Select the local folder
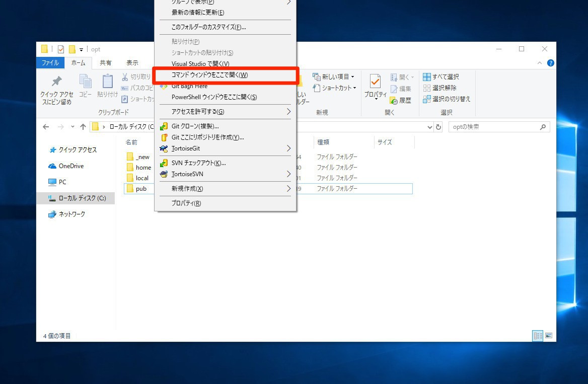 [138, 178]
